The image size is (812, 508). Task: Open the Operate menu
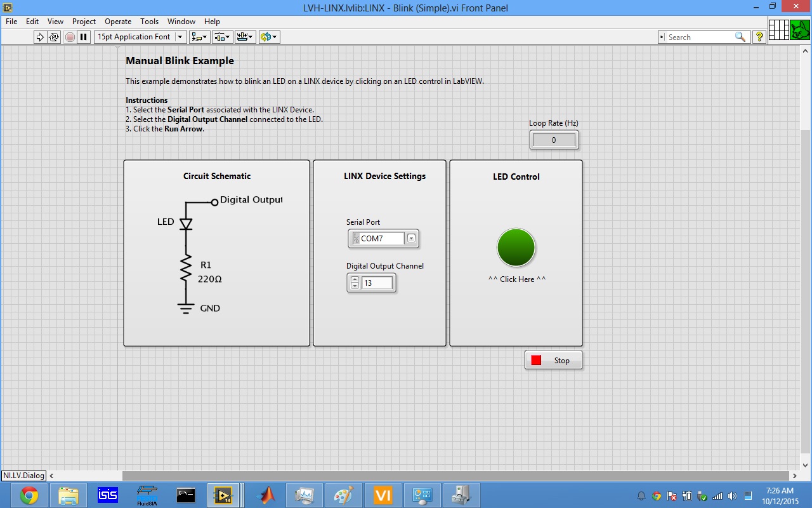point(118,21)
